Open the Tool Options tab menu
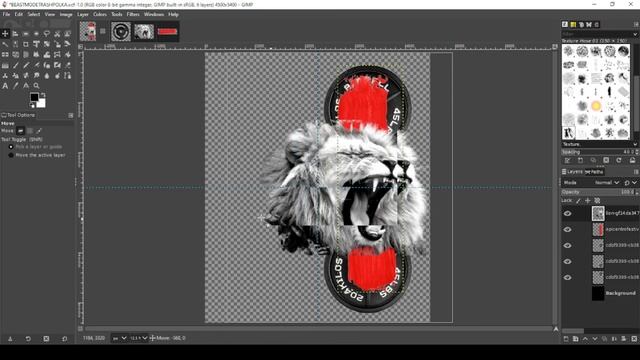The width and height of the screenshot is (640, 360). (x=70, y=116)
